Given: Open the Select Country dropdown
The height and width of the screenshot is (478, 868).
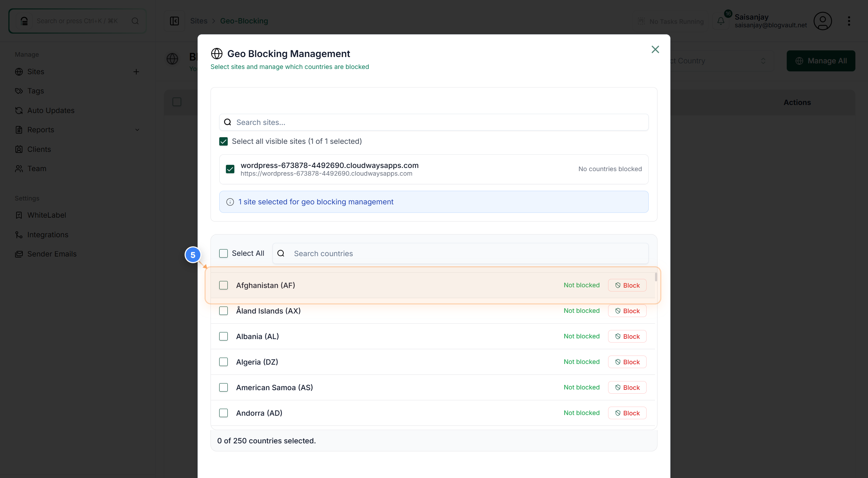Looking at the screenshot, I should pyautogui.click(x=718, y=61).
